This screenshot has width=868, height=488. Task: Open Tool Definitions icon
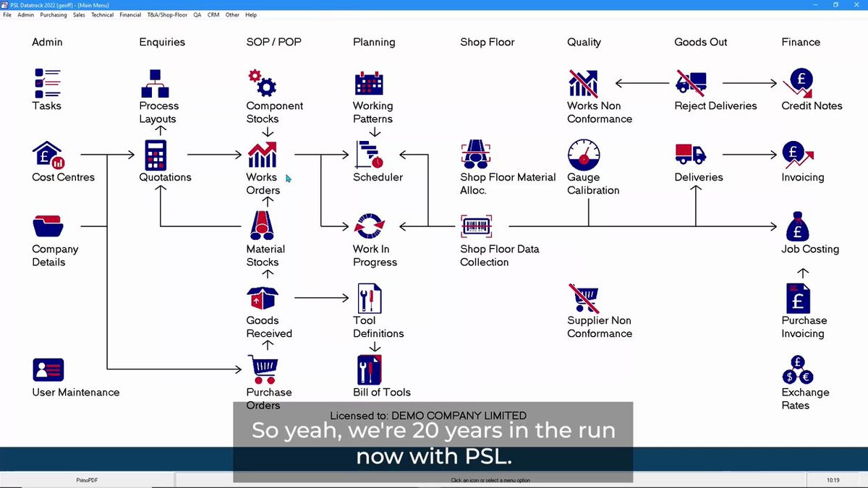point(369,298)
